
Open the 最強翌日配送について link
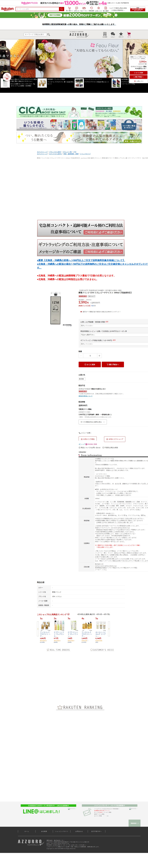86,396
